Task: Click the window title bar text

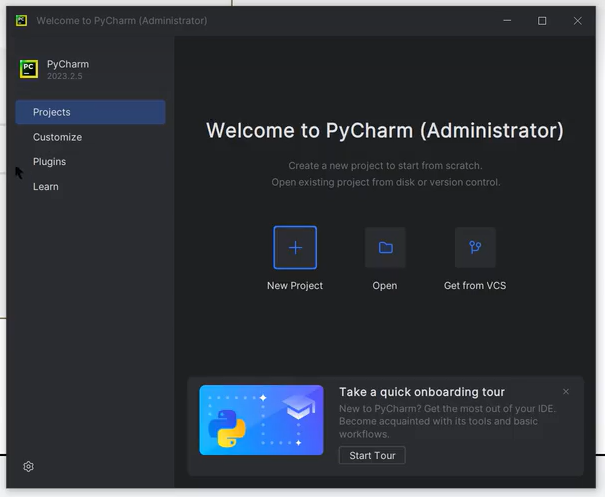Action: coord(122,20)
